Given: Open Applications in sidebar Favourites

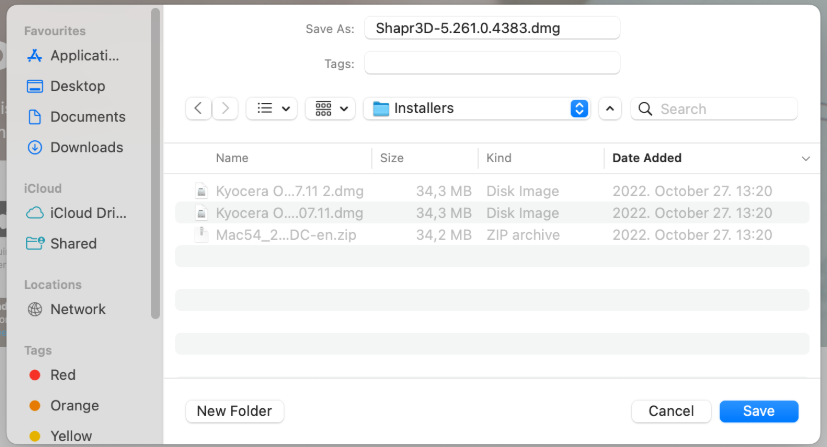Looking at the screenshot, I should click(x=84, y=55).
